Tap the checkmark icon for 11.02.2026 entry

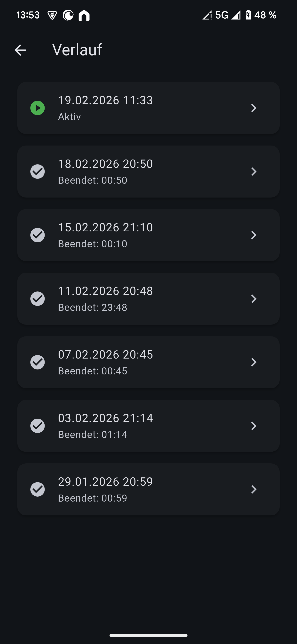38,298
